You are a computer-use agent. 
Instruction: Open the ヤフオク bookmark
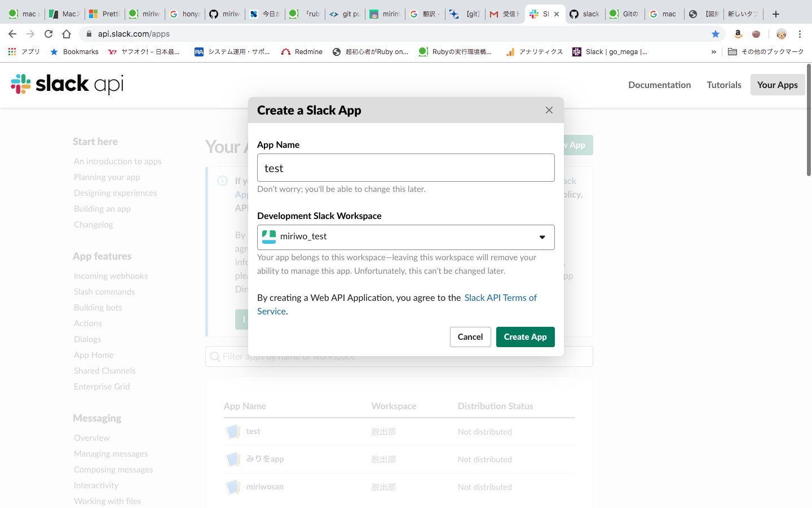(144, 51)
